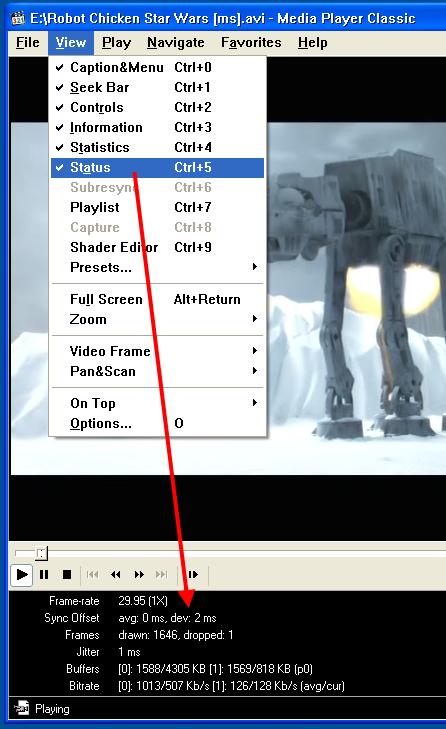Viewport: 446px width, 729px height.
Task: Open Options... from View menu
Action: pos(157,424)
